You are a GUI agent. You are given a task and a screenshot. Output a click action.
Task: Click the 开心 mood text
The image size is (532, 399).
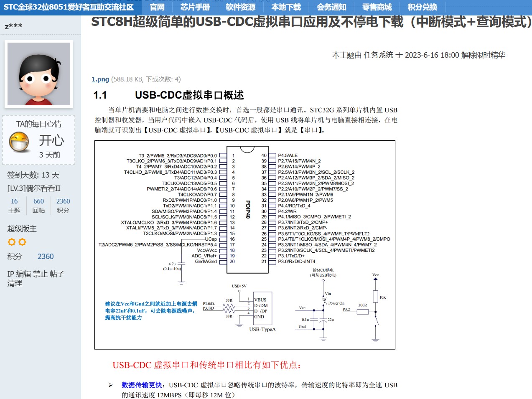(51, 140)
